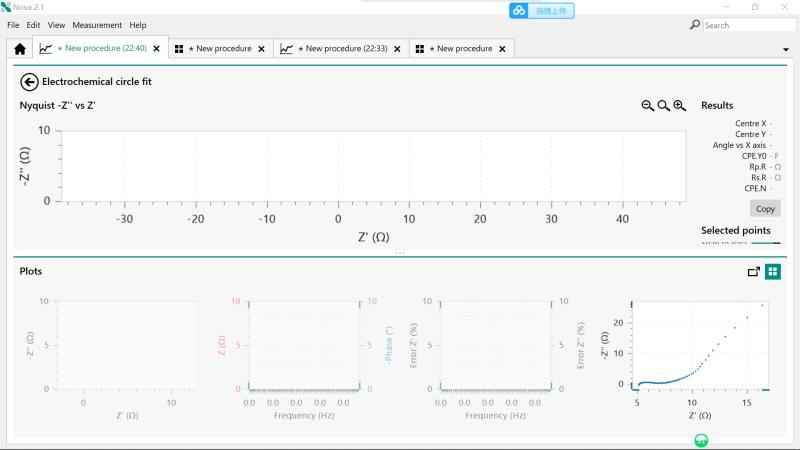Click the Results heading
Image resolution: width=800 pixels, height=450 pixels.
click(717, 106)
